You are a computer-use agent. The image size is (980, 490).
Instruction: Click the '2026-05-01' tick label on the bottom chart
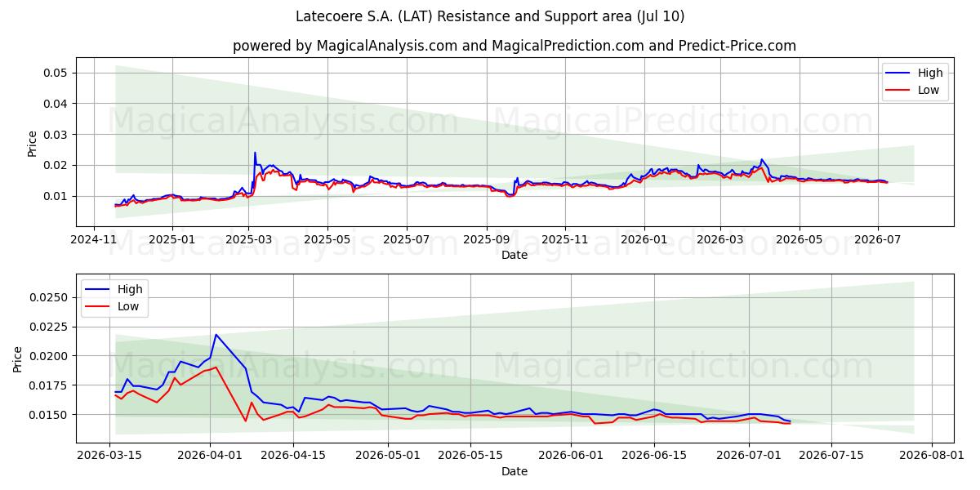387,457
